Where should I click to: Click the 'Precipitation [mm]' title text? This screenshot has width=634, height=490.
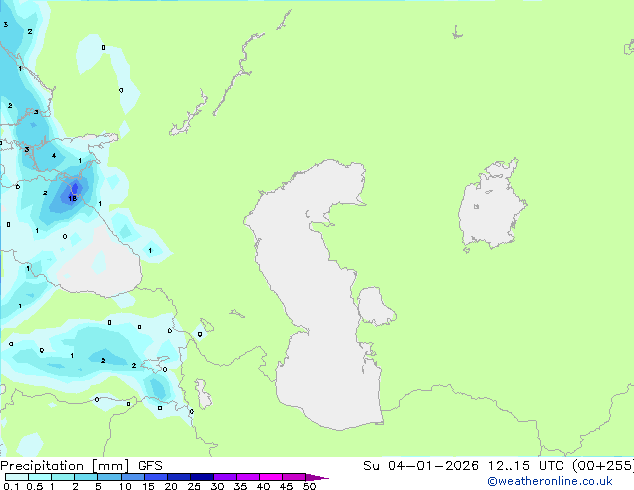coord(65,466)
